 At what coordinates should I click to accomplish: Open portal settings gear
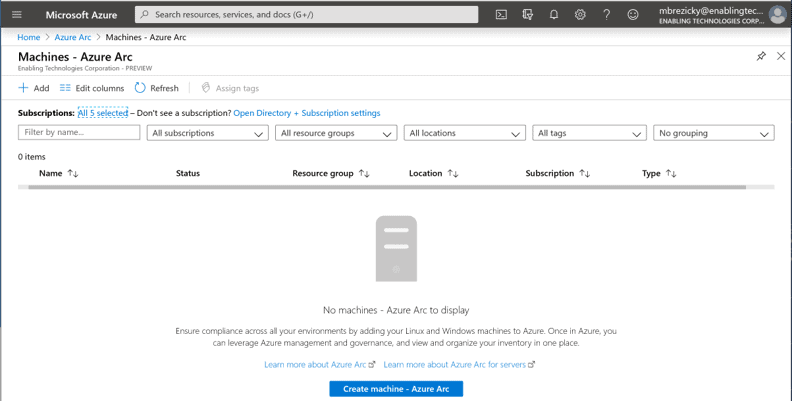click(580, 15)
